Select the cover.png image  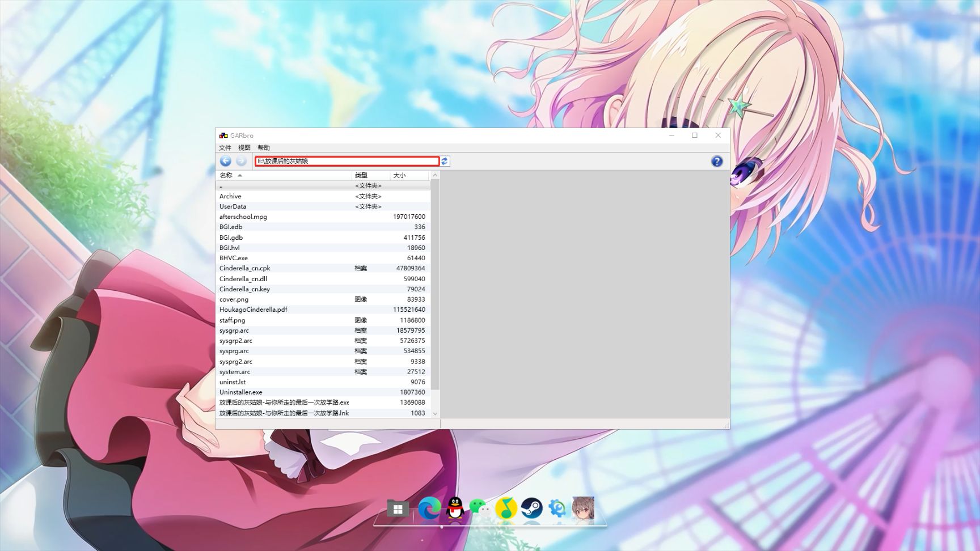pos(323,299)
